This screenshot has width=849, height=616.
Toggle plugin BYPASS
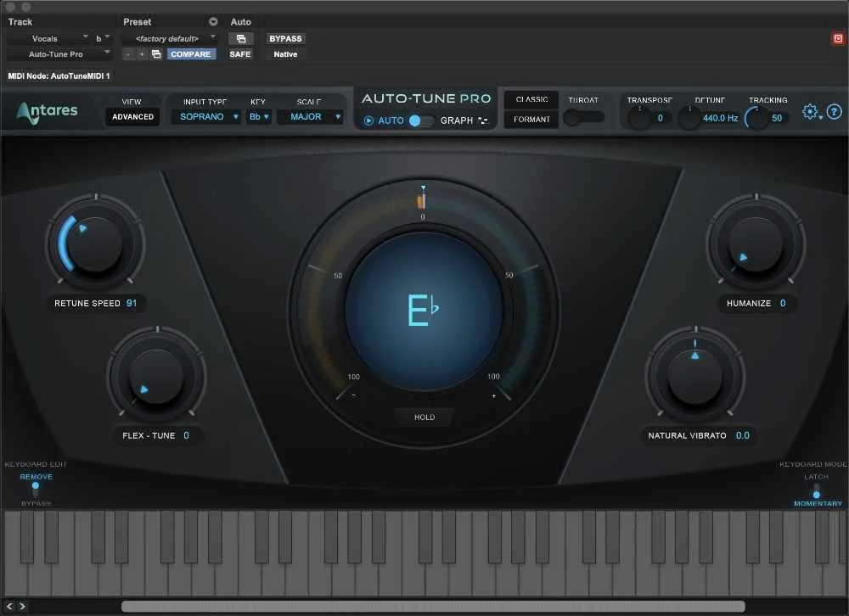[285, 38]
